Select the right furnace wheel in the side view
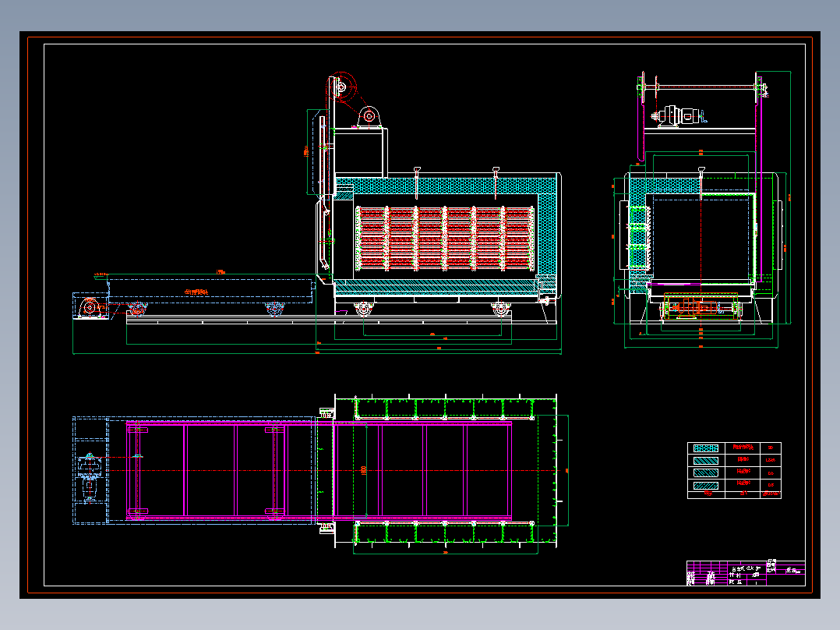This screenshot has width=840, height=630. (500, 308)
